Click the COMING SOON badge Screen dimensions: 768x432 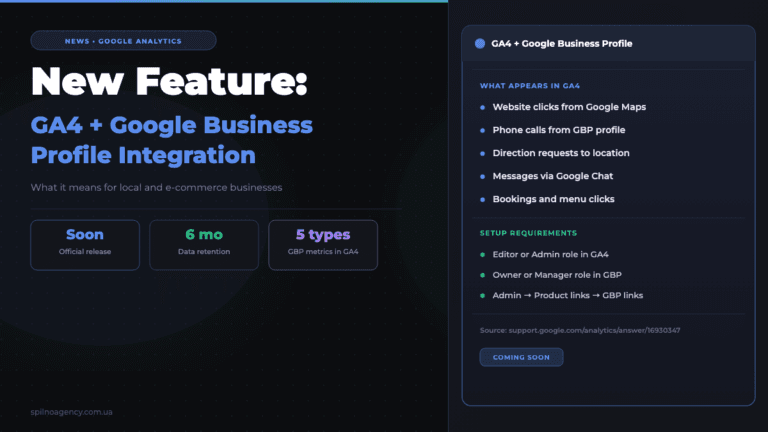[521, 357]
